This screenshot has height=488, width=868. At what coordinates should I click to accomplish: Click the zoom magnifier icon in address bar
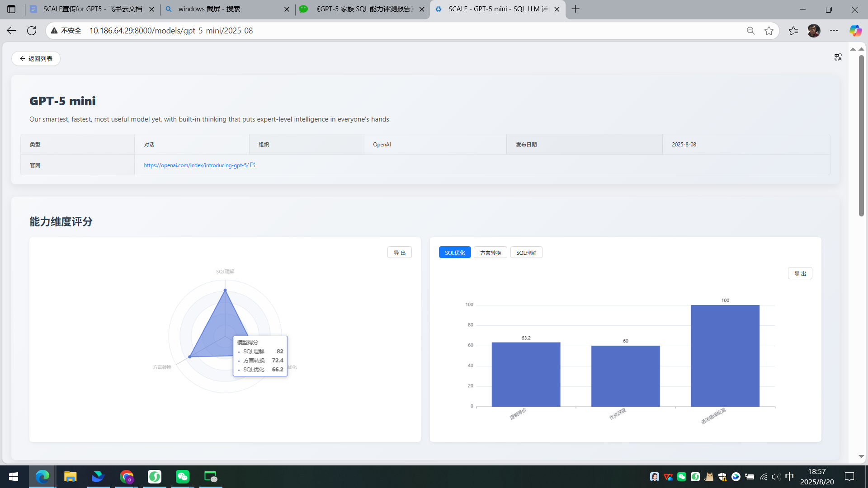coord(750,31)
